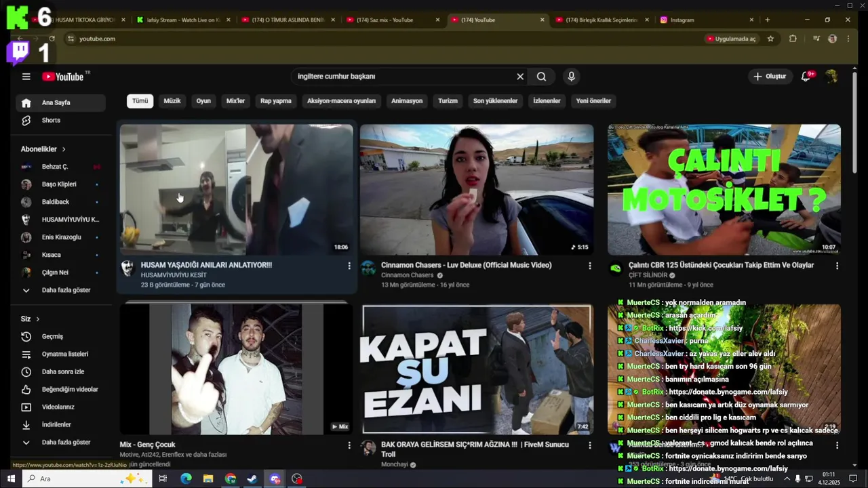Clear the search box text
Screen dimensions: 868x488
[520, 77]
